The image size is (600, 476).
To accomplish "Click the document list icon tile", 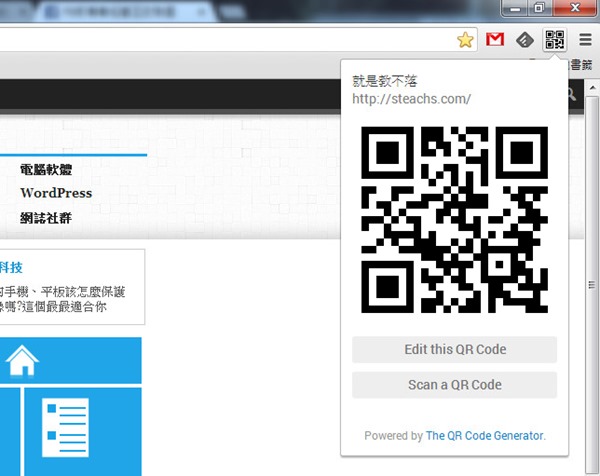I will (83, 432).
